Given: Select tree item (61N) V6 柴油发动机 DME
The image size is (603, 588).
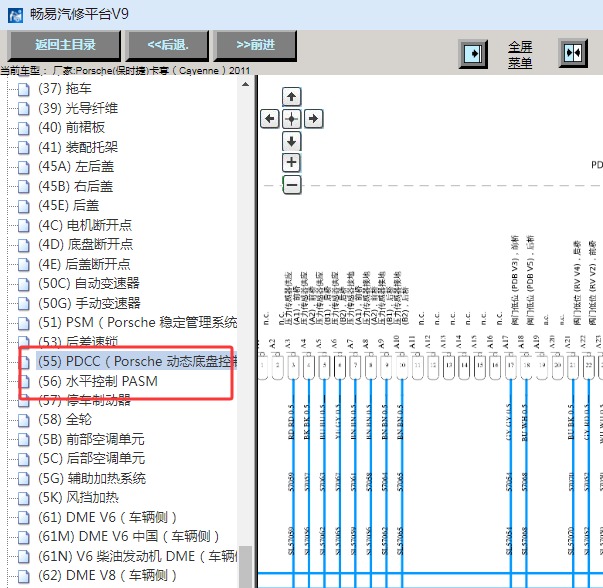Looking at the screenshot, I should 137,556.
